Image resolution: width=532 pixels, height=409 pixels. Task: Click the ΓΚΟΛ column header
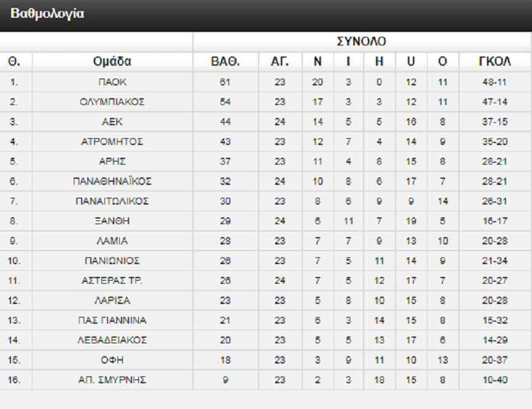495,61
